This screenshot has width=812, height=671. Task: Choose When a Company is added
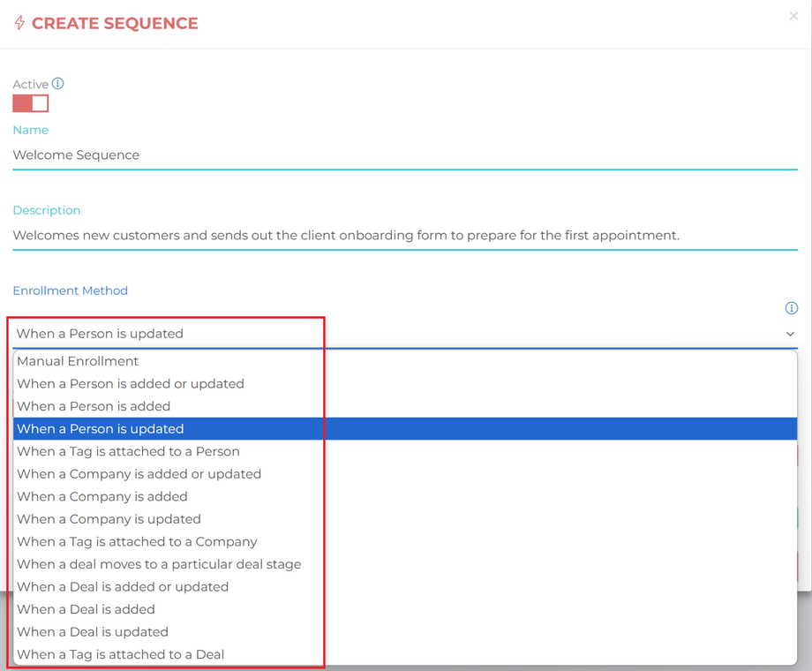[102, 496]
